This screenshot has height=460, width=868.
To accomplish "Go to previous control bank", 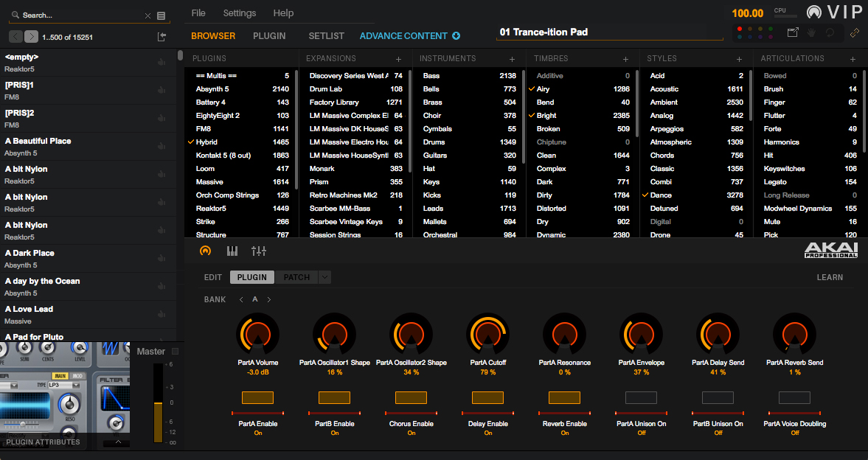I will (241, 299).
